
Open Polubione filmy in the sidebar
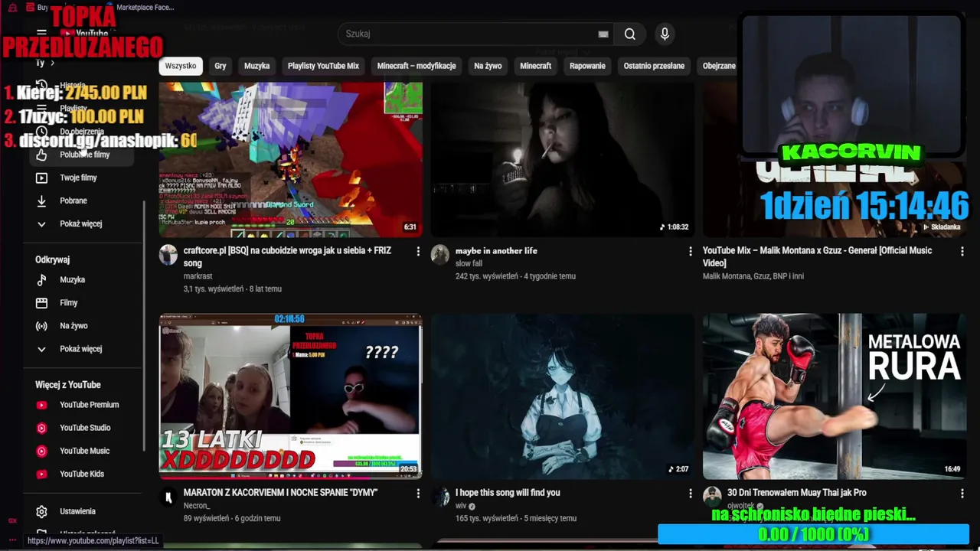click(83, 155)
